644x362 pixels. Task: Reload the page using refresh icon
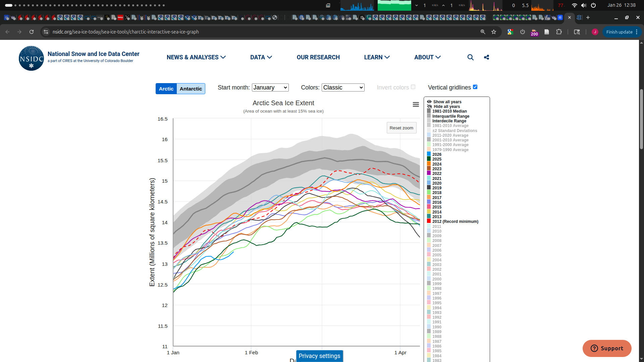tap(32, 32)
